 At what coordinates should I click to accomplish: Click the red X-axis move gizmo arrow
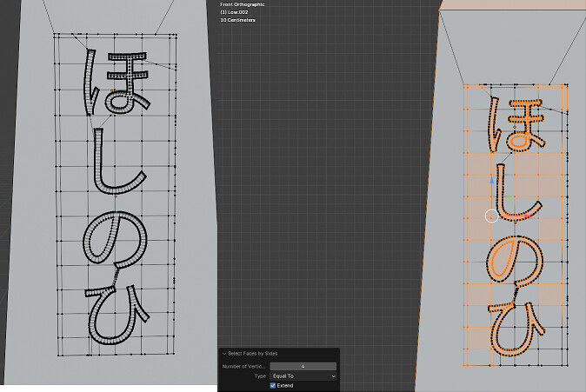tap(527, 216)
